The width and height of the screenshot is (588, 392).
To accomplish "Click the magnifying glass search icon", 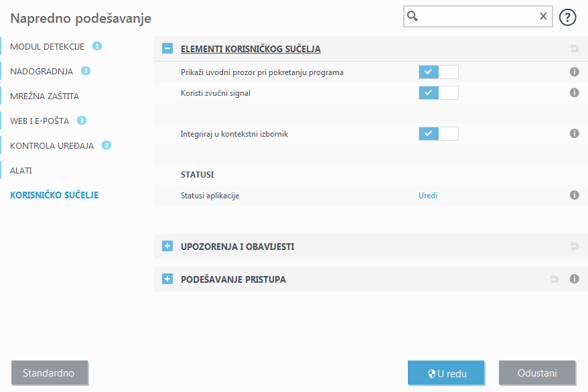I will point(411,15).
